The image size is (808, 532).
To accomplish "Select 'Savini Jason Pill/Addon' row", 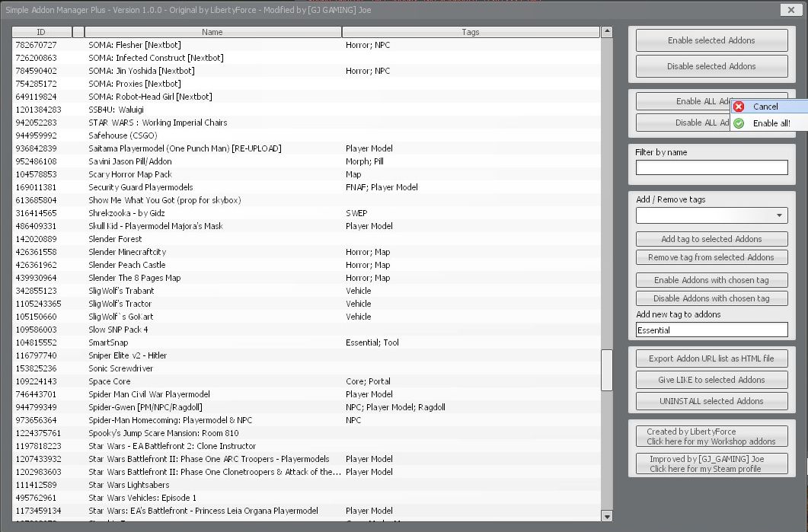I will (x=306, y=161).
